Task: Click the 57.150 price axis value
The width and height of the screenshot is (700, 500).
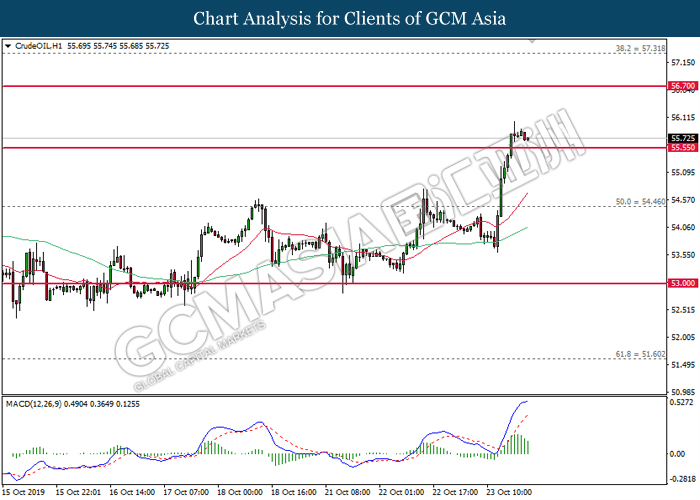Action: click(x=683, y=62)
